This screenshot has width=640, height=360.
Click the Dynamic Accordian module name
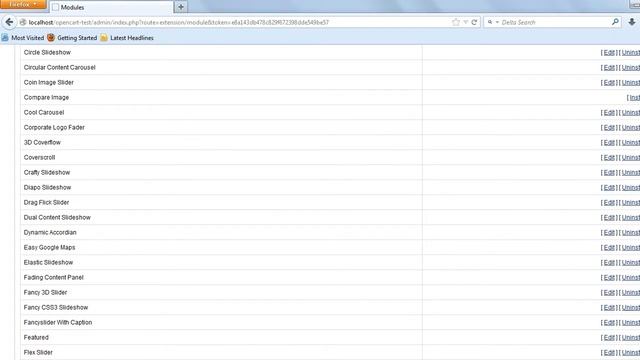tap(50, 233)
